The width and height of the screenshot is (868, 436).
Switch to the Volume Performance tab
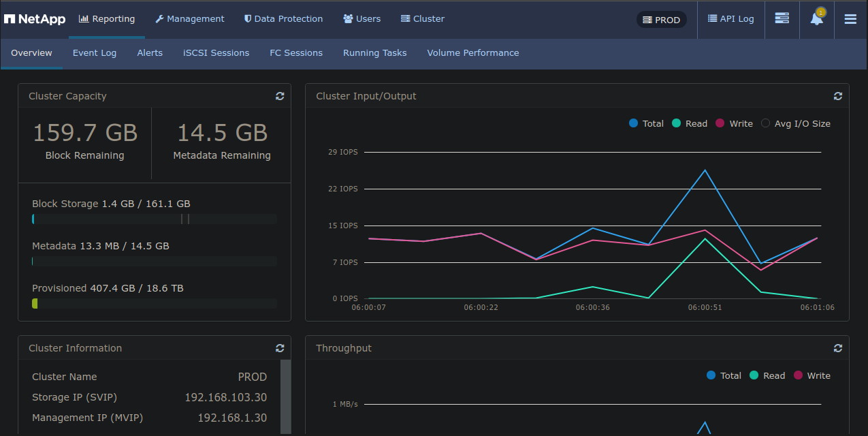pos(473,53)
